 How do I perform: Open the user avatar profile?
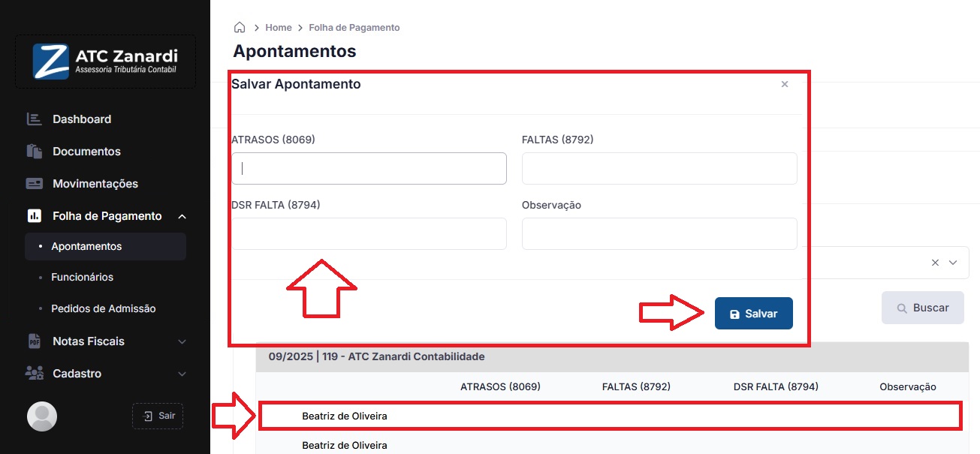(x=42, y=416)
